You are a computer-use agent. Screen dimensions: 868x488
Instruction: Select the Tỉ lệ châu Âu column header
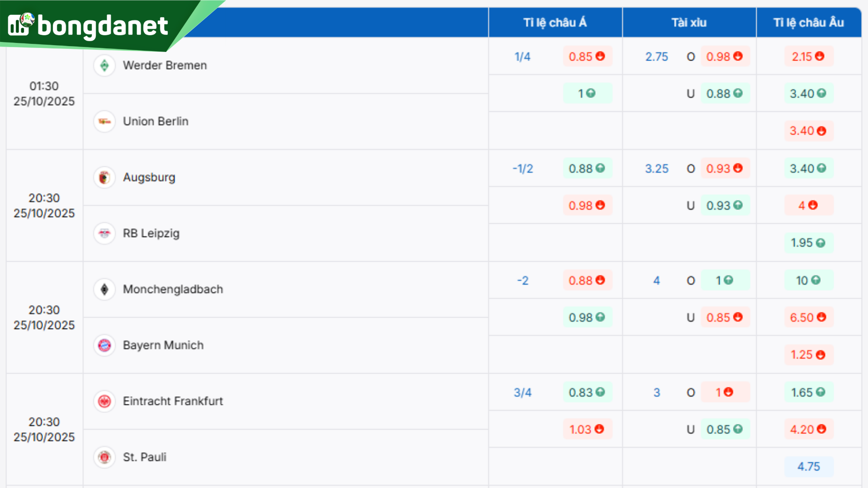pyautogui.click(x=808, y=23)
